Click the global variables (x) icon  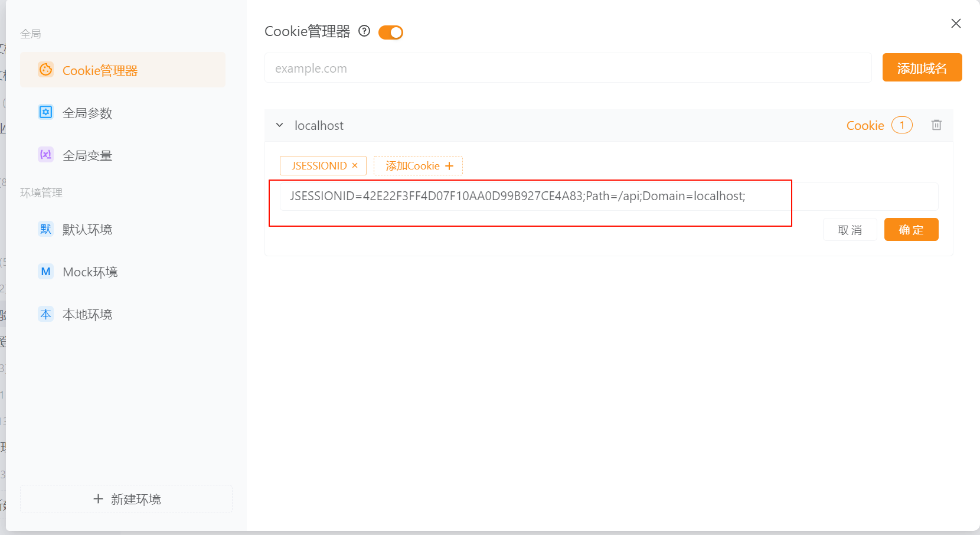click(x=45, y=155)
